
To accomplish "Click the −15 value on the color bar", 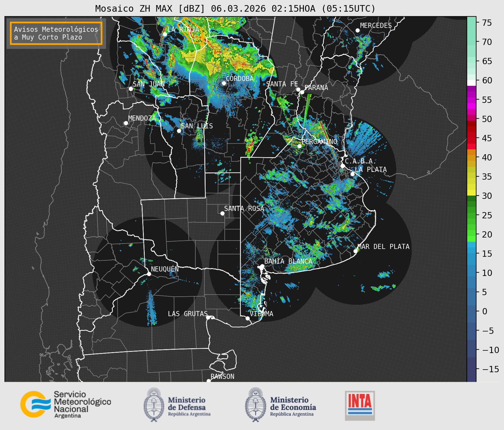I will coord(490,369).
